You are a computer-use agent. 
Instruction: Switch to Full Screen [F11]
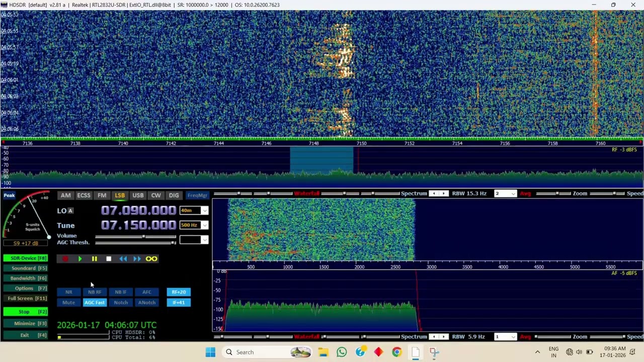[26, 299]
